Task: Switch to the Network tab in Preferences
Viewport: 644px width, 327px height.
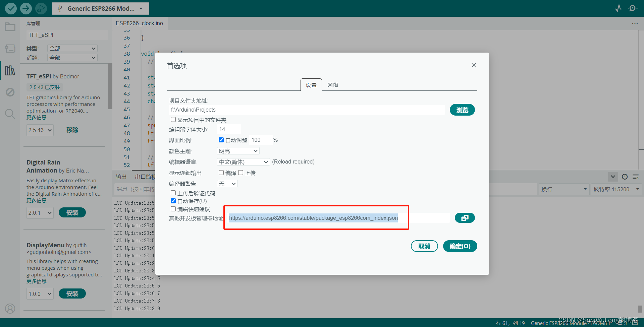Action: coord(333,85)
